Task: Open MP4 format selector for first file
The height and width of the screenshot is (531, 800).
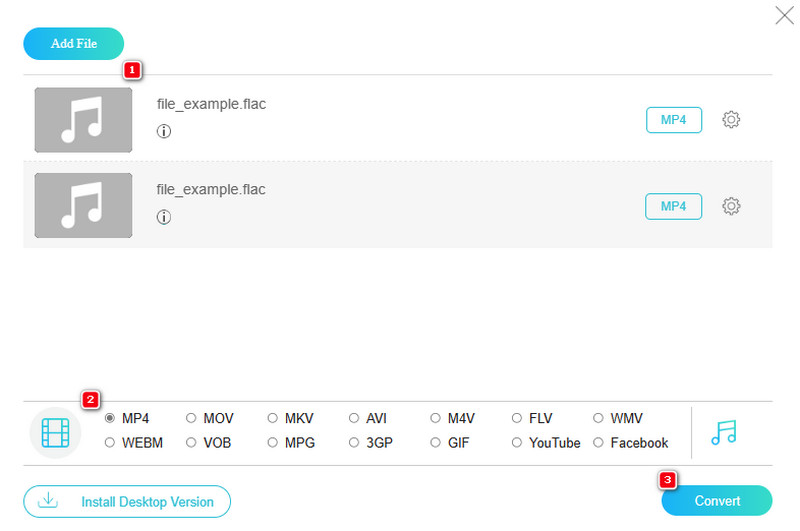Action: (x=673, y=120)
